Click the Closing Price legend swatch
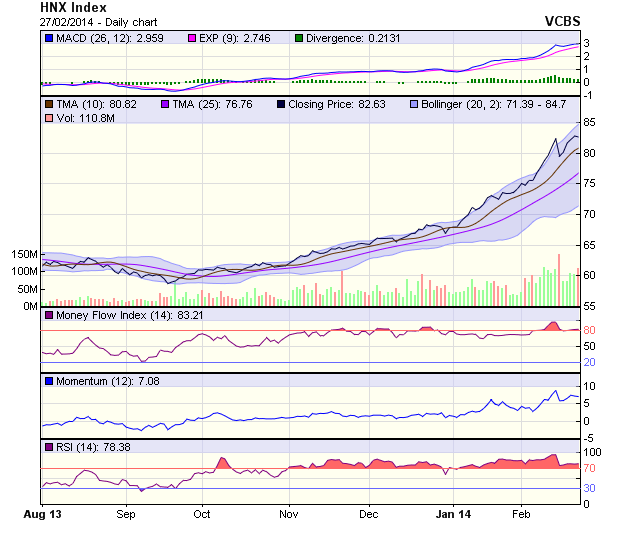620x535 pixels. tap(281, 103)
